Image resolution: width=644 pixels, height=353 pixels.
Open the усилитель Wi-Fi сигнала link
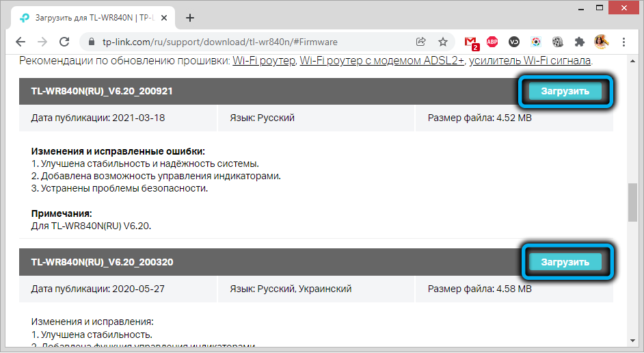coord(530,60)
